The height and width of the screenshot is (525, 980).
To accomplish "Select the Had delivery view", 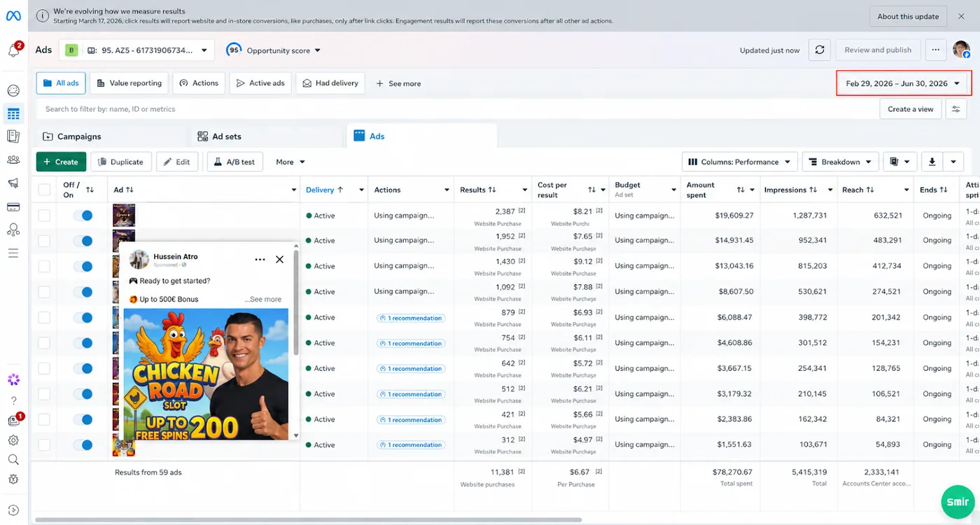I will click(x=330, y=83).
